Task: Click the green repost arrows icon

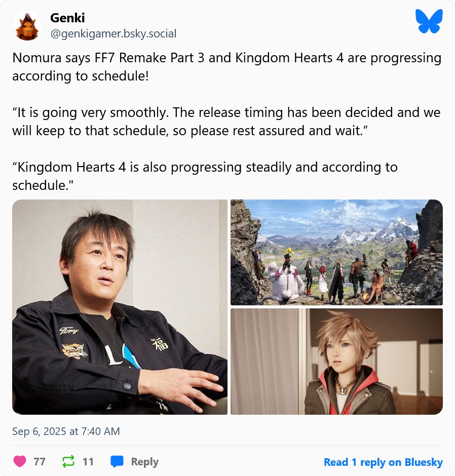Action: [x=68, y=461]
